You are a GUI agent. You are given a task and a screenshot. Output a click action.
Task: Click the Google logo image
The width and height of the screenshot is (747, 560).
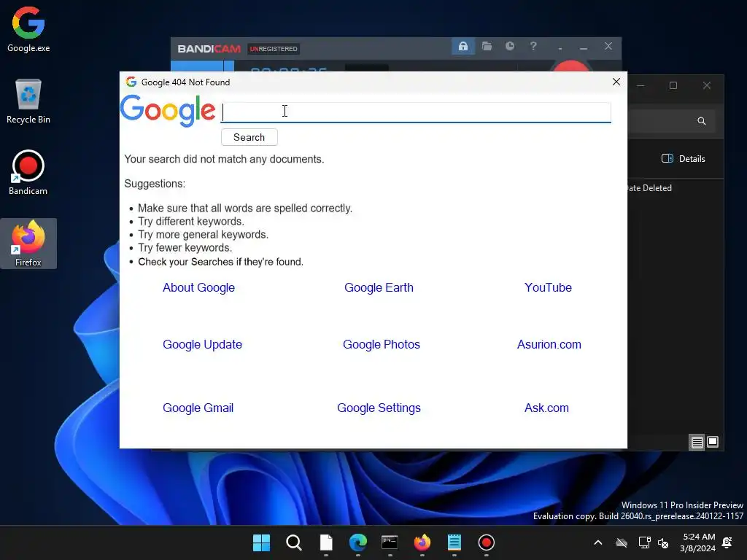(168, 111)
